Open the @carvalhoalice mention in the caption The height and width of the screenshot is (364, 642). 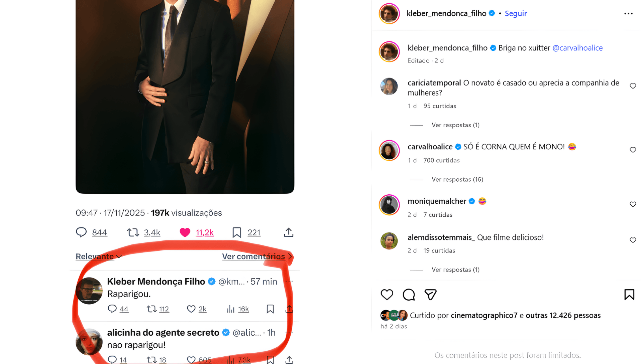578,48
